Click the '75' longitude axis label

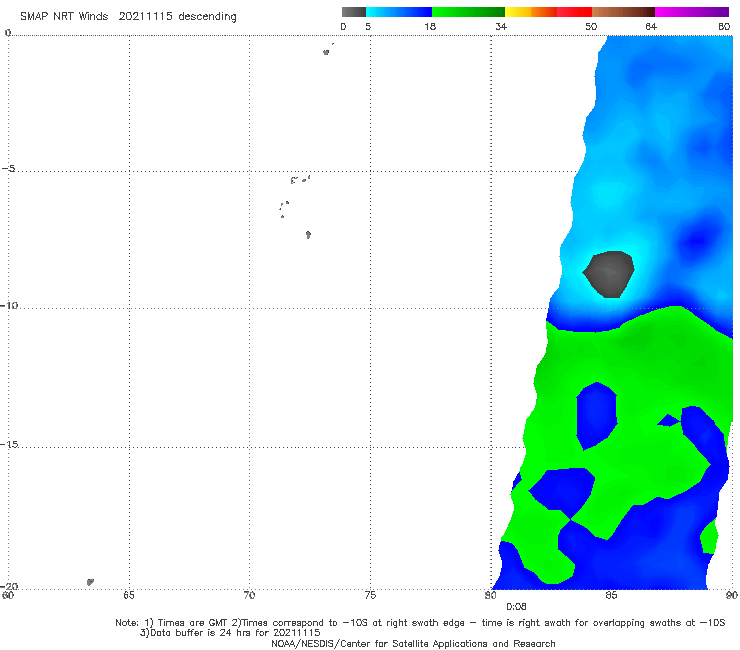(370, 595)
